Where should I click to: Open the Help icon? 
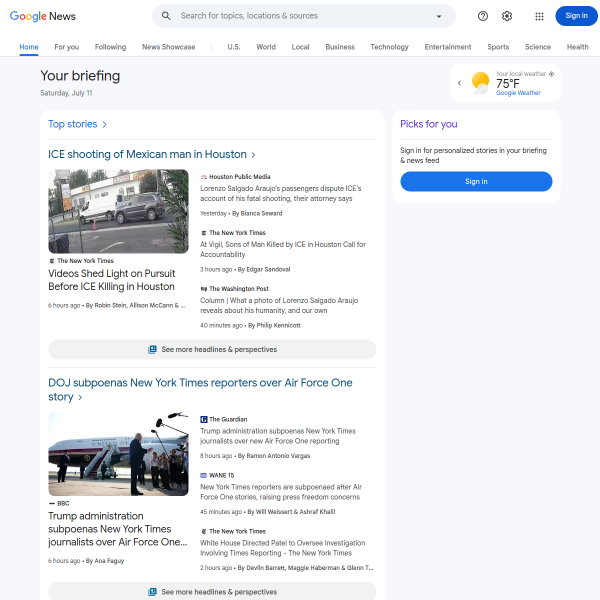click(483, 16)
